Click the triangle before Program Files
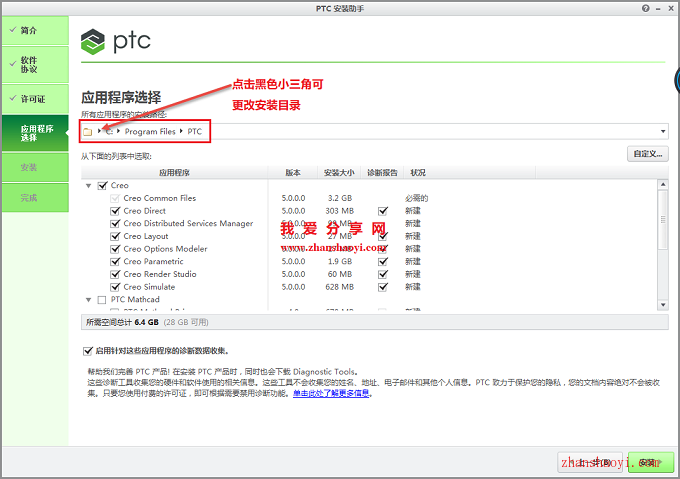 [x=118, y=131]
